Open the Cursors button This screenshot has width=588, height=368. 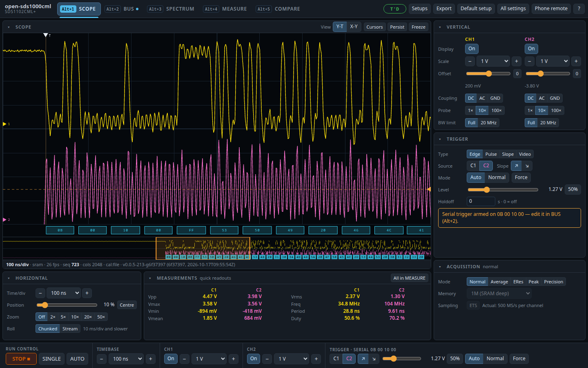(x=374, y=27)
